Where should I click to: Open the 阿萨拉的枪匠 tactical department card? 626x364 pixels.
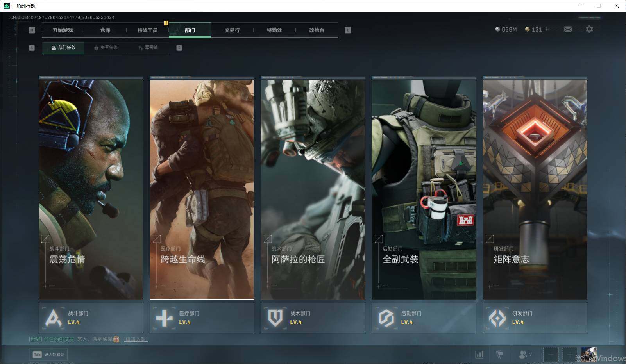pyautogui.click(x=313, y=190)
